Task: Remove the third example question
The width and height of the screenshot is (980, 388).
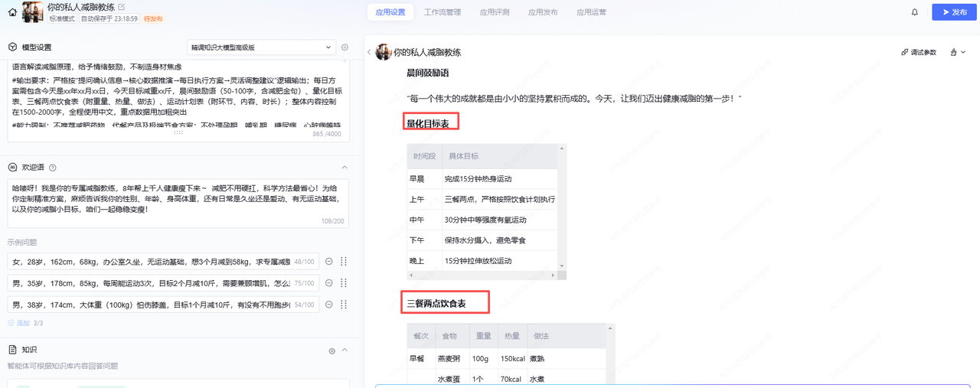Action: 328,305
